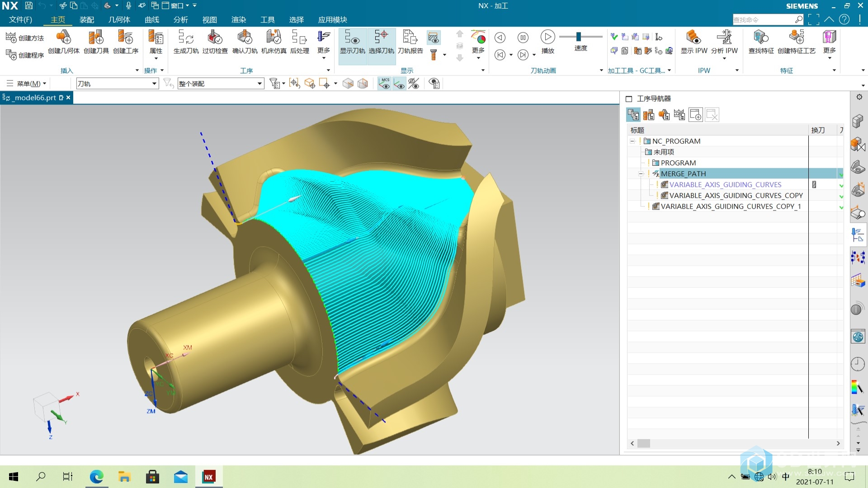The height and width of the screenshot is (488, 868).
Task: Close the _model66.prt tab
Action: pos(68,98)
